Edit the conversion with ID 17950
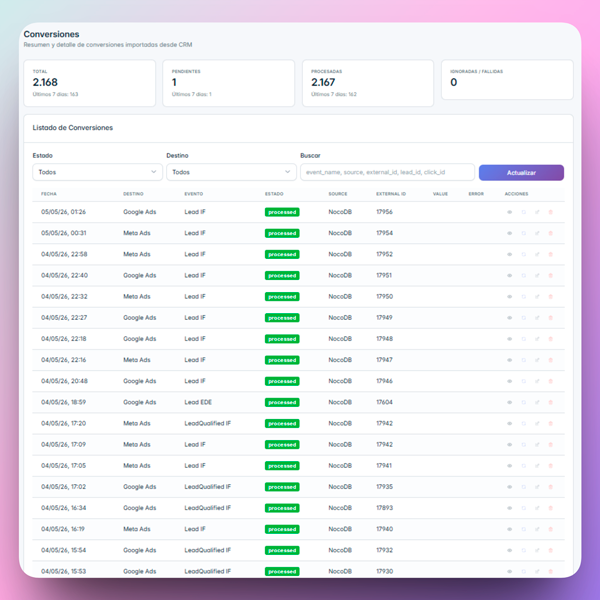This screenshot has height=600, width=600. [537, 297]
